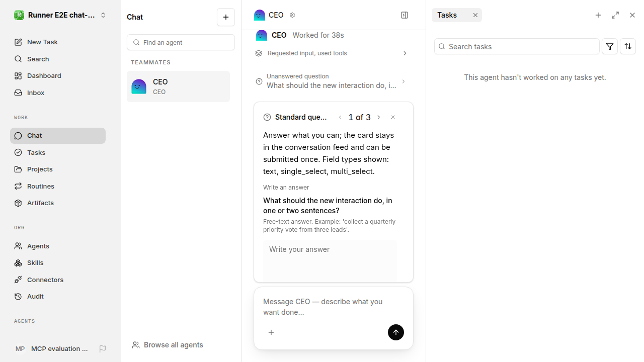Expand the Tasks panel to fullscreen
The image size is (644, 362).
[x=615, y=15]
